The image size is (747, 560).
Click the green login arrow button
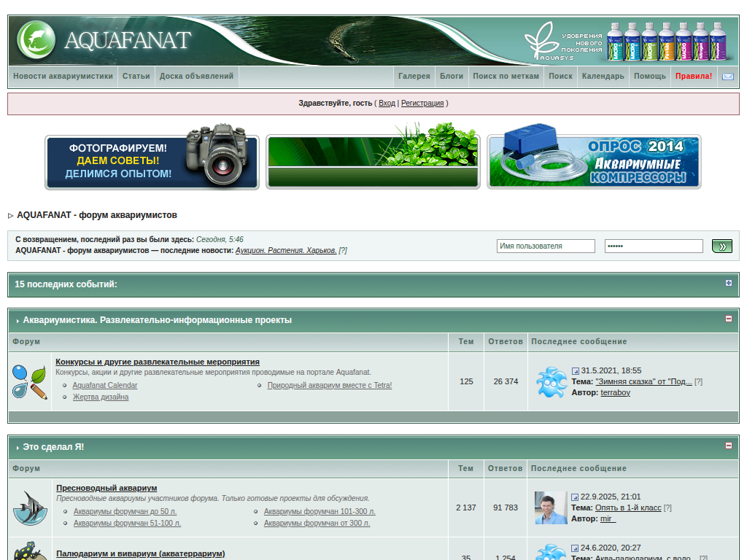[x=721, y=246]
